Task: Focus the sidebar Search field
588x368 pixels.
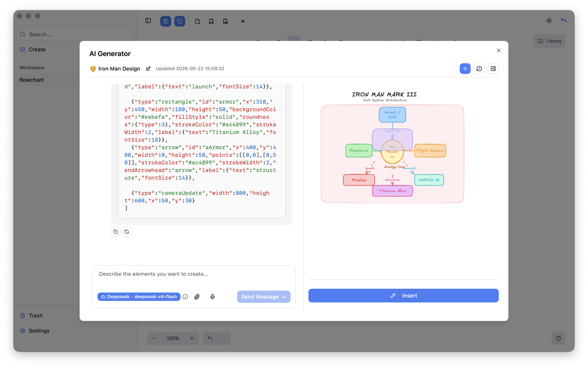Action: (x=75, y=34)
